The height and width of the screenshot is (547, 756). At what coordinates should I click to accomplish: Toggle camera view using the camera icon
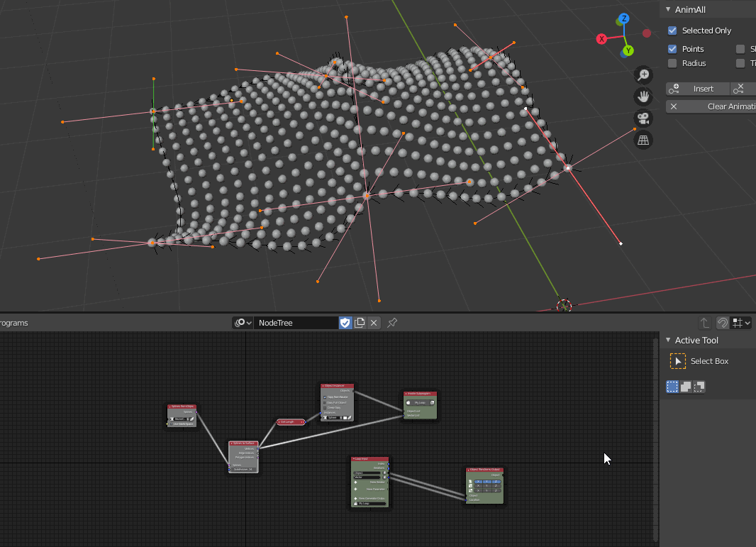643,118
